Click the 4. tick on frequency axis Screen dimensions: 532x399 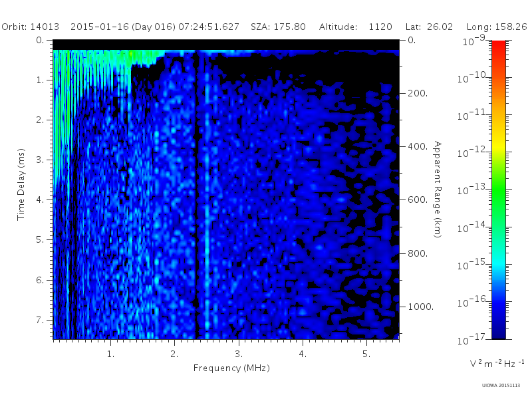coord(303,354)
